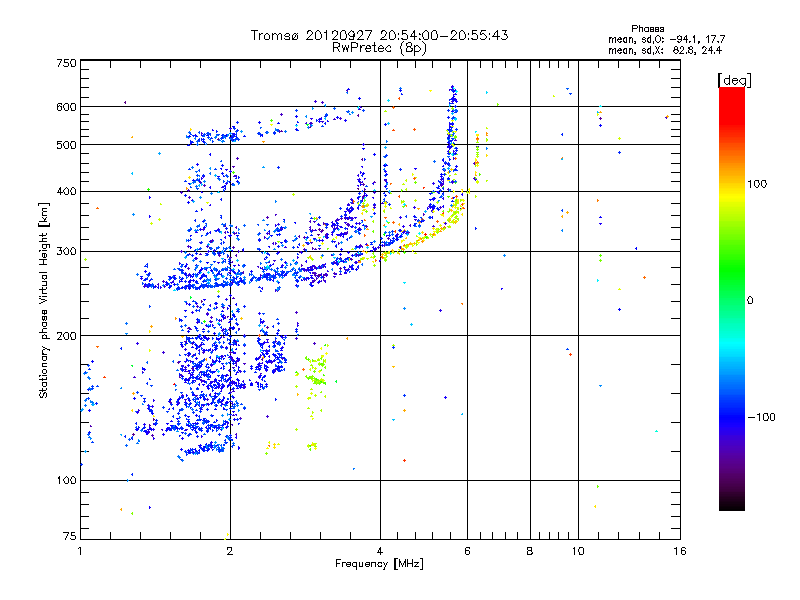800x600 pixels.
Task: Click the colorbar tick label '0'
Action: (x=750, y=301)
